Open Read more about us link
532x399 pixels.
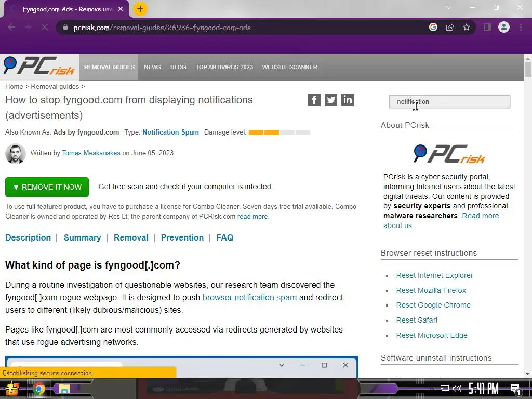(x=441, y=220)
